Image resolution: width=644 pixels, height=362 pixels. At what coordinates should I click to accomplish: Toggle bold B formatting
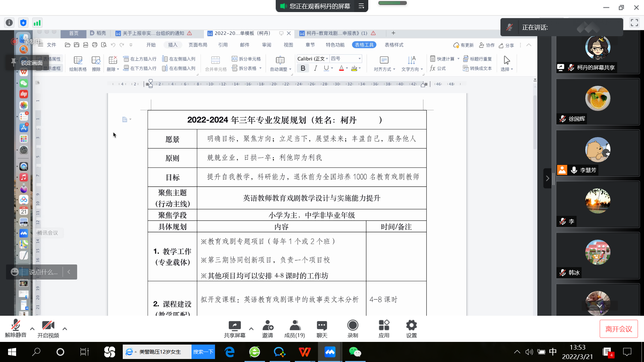303,68
